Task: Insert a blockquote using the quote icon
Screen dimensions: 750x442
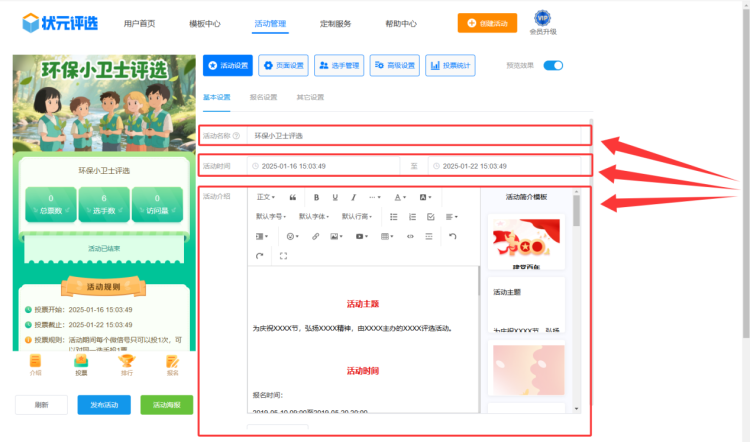Action: (293, 197)
